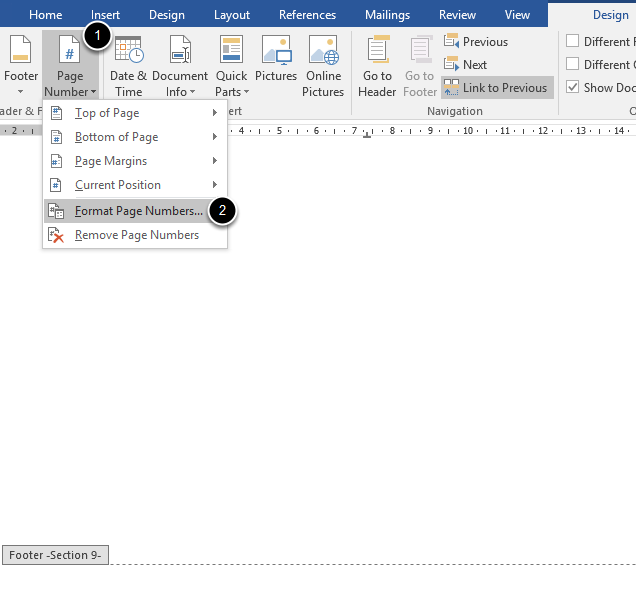Click the Bottom of Page menu icon
Screen dimensions: 636x599
(56, 137)
